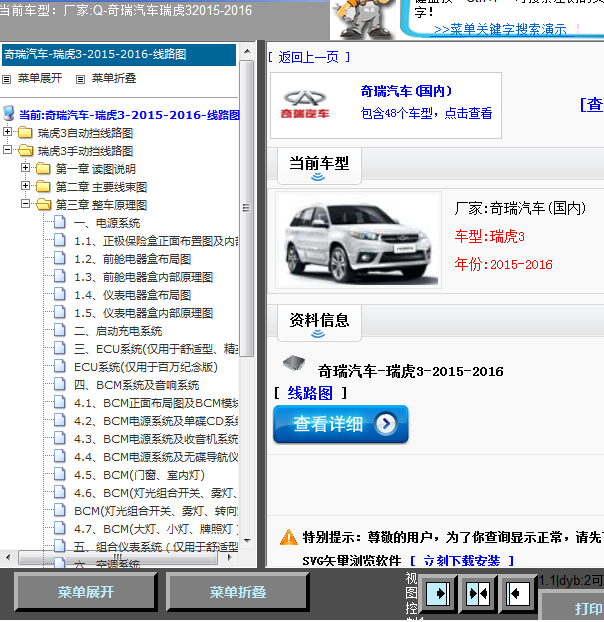Click the top 菜单展开 menu text
This screenshot has height=622, width=604.
[x=40, y=78]
